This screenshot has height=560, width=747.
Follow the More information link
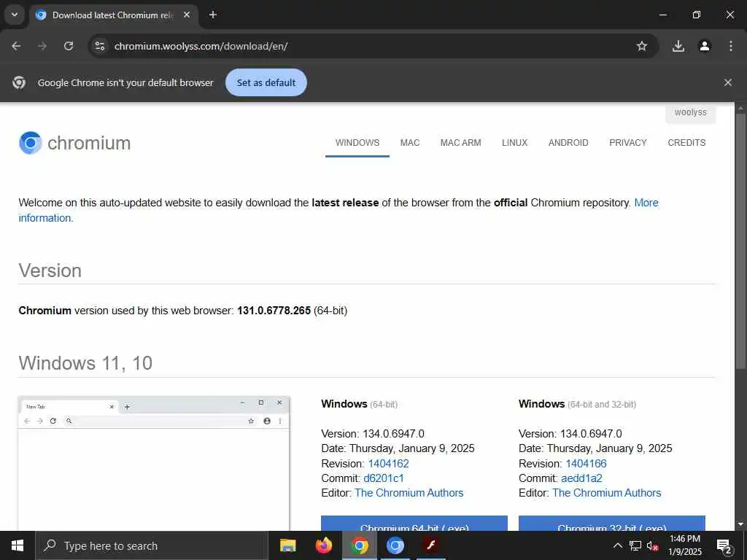pos(646,203)
